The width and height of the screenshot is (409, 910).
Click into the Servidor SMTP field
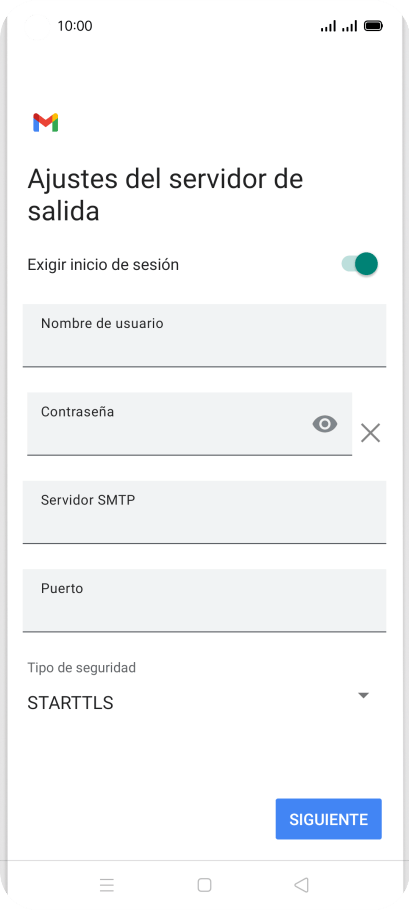(x=204, y=512)
